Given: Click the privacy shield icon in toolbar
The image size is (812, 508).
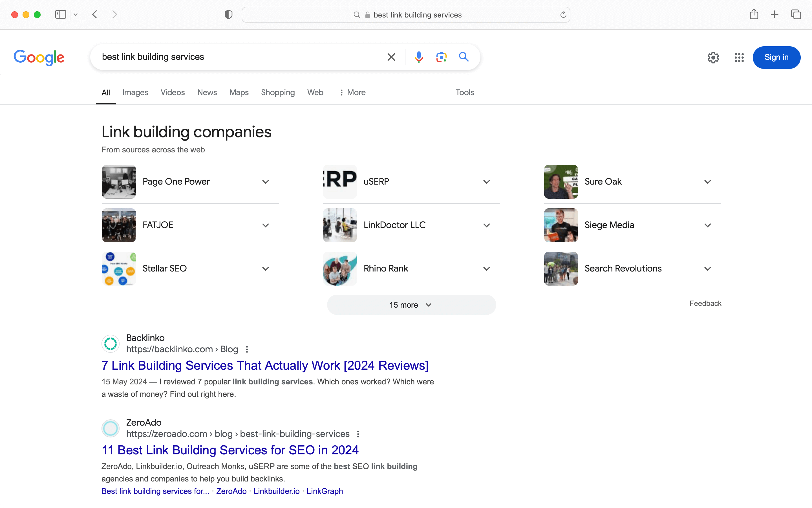Looking at the screenshot, I should [x=228, y=14].
